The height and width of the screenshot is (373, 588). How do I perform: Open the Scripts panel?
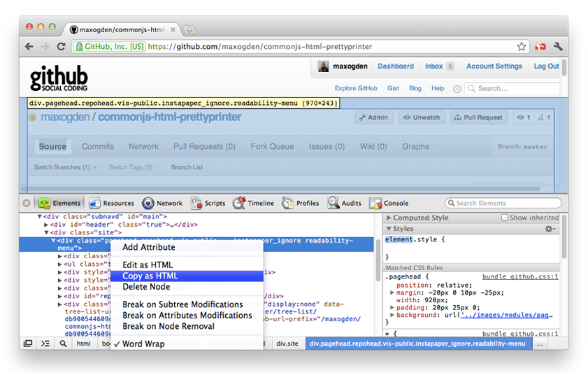[x=208, y=203]
